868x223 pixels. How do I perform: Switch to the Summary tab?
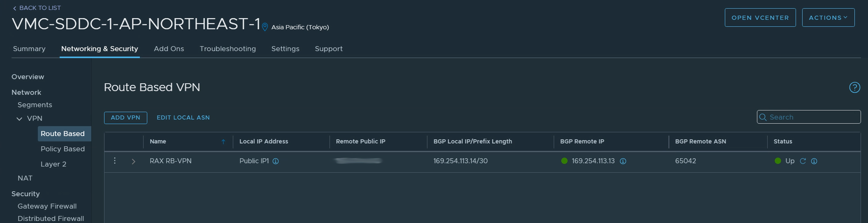pyautogui.click(x=29, y=49)
